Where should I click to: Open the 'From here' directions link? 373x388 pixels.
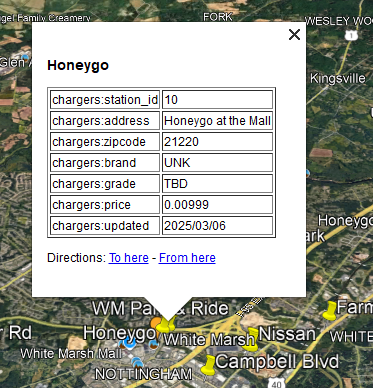(x=187, y=258)
